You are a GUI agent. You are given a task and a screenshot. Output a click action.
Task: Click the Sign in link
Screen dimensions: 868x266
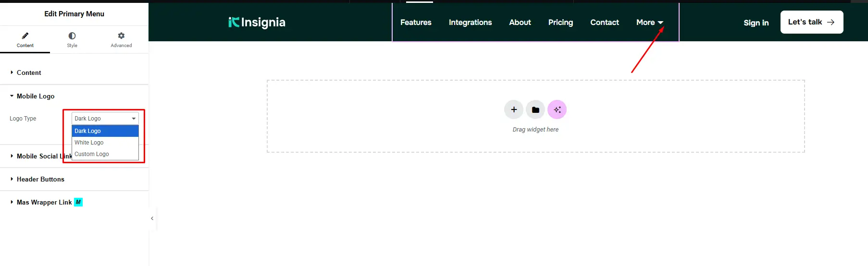756,23
